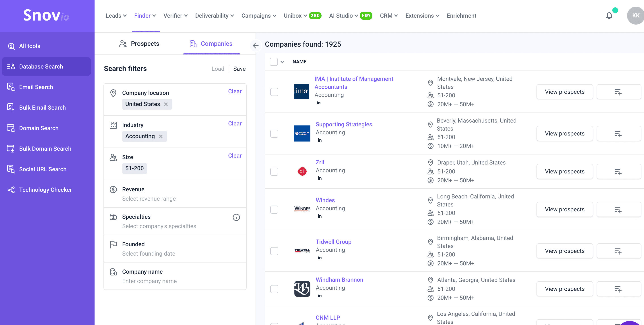
Task: Select Database Search in sidebar
Action: click(x=46, y=67)
